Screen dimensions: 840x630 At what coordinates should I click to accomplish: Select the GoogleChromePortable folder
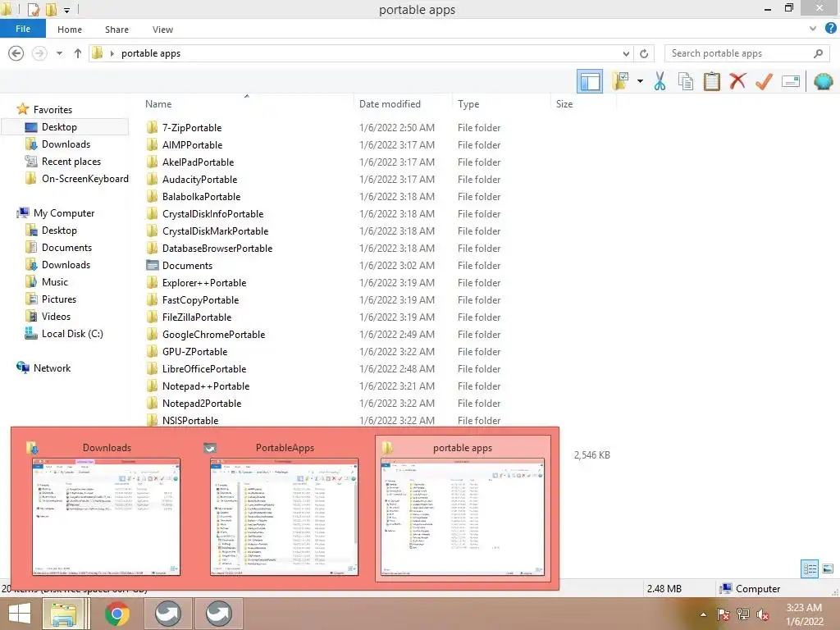[213, 335]
